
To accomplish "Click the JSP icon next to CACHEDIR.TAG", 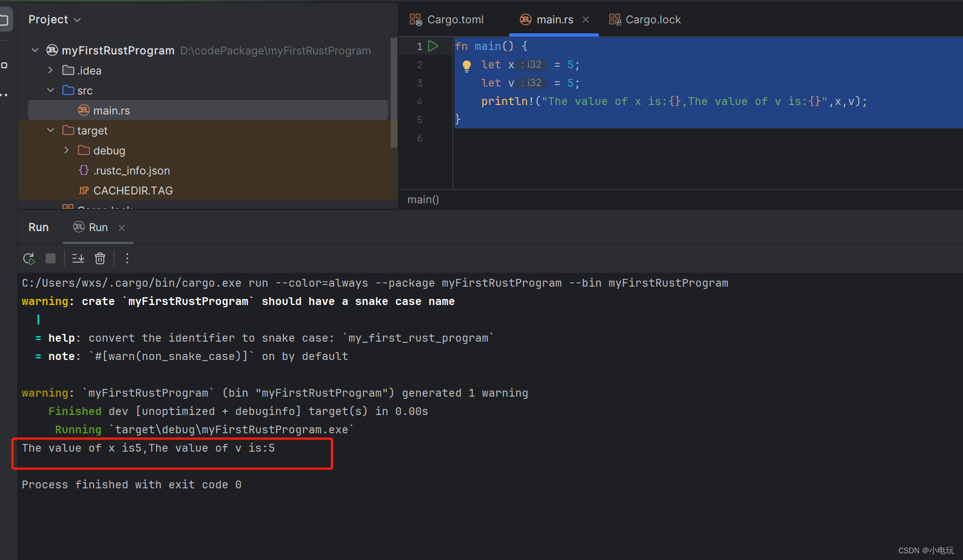I will (x=84, y=191).
